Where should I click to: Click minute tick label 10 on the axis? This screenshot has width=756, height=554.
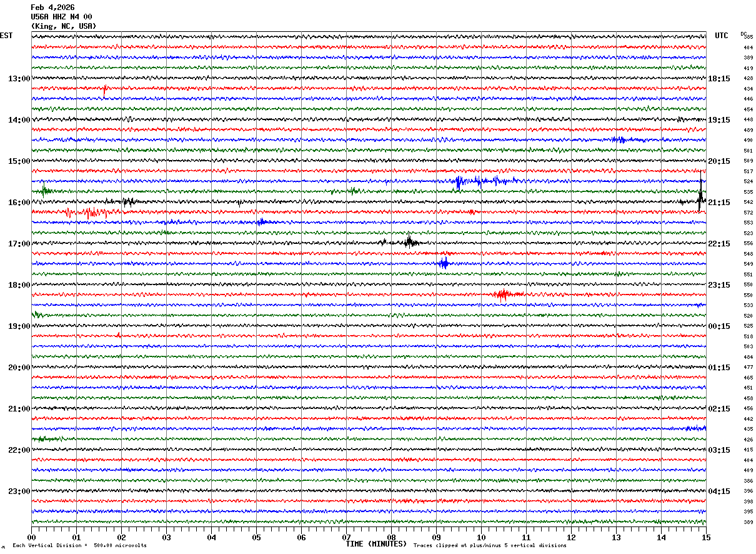481,537
